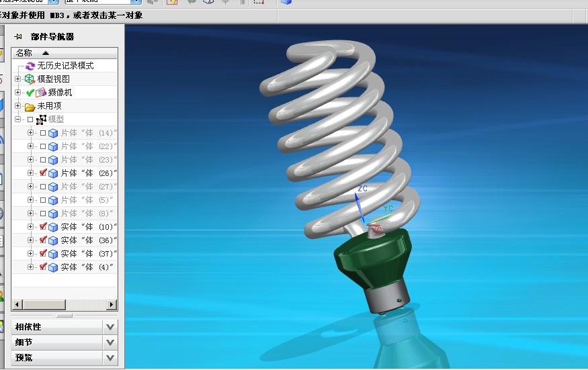Select the 实体 体 (37) row text
This screenshot has width=588, height=370.
click(89, 254)
